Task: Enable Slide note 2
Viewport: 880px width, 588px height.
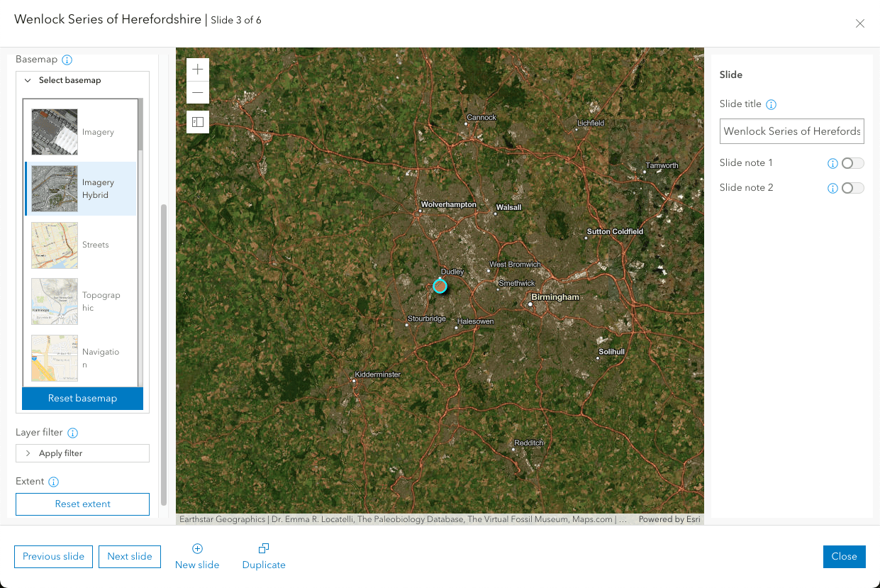Action: point(852,187)
